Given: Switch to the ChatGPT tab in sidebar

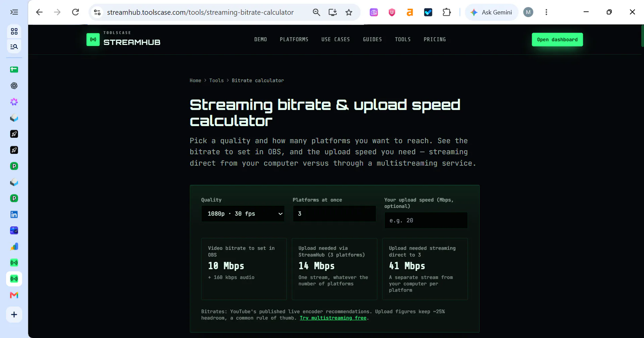Looking at the screenshot, I should 14,86.
